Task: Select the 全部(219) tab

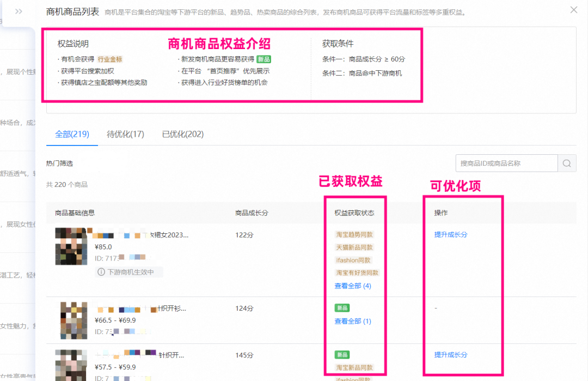Action: tap(71, 134)
